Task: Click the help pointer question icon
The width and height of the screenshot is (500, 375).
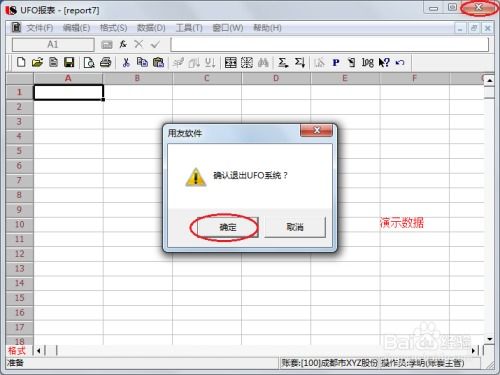Action: (384, 62)
